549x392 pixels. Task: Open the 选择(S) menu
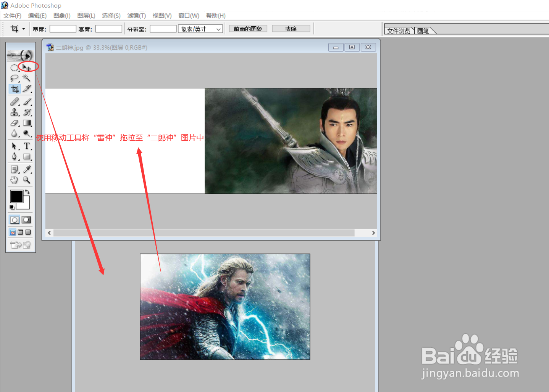[111, 16]
